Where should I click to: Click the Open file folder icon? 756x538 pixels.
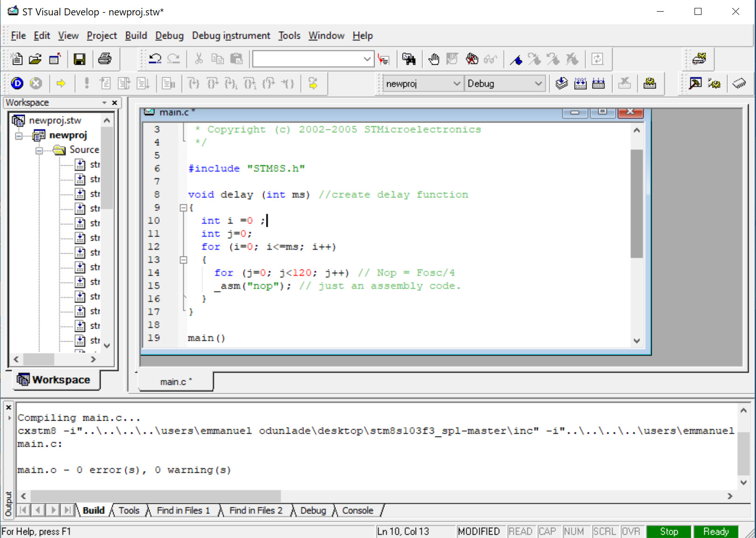click(35, 59)
